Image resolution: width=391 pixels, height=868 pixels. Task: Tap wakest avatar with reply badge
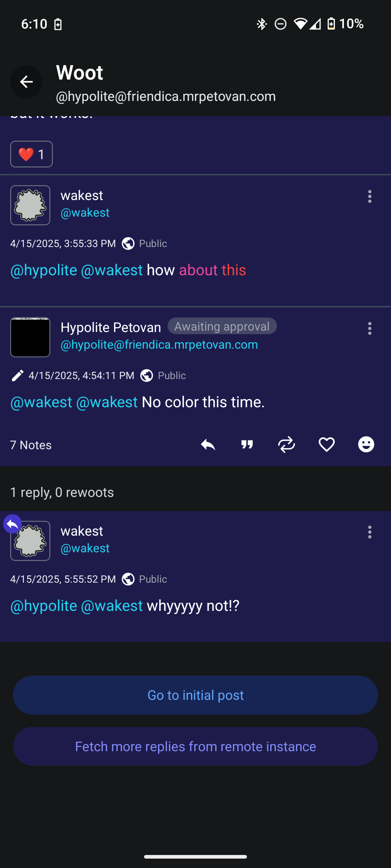[x=30, y=541]
